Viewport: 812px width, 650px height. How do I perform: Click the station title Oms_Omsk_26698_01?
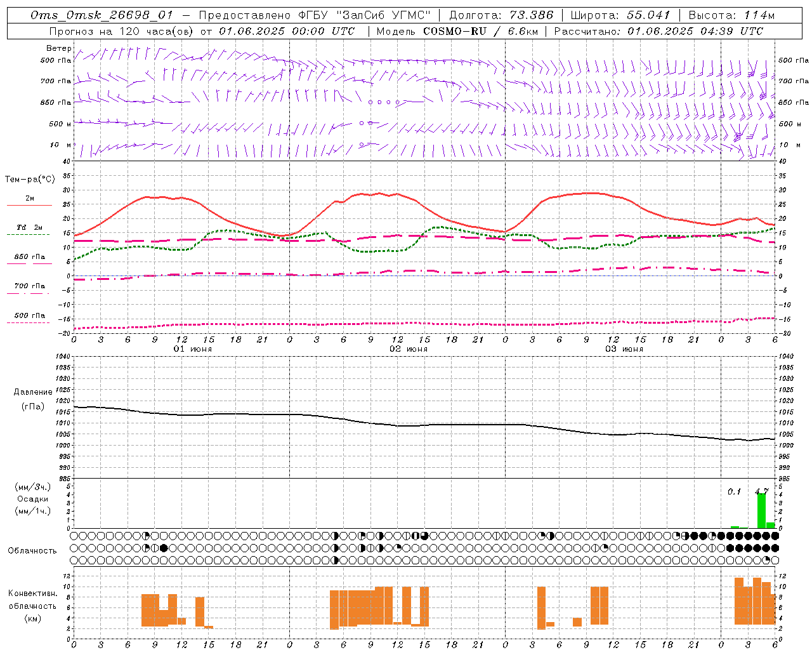point(101,15)
